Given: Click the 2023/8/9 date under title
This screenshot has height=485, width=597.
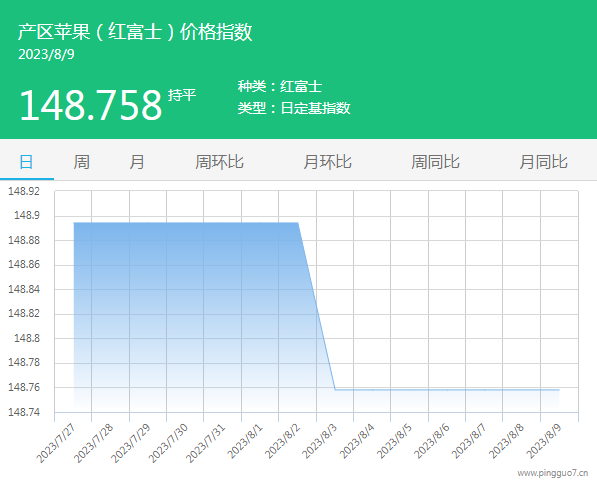Looking at the screenshot, I should pyautogui.click(x=46, y=54).
